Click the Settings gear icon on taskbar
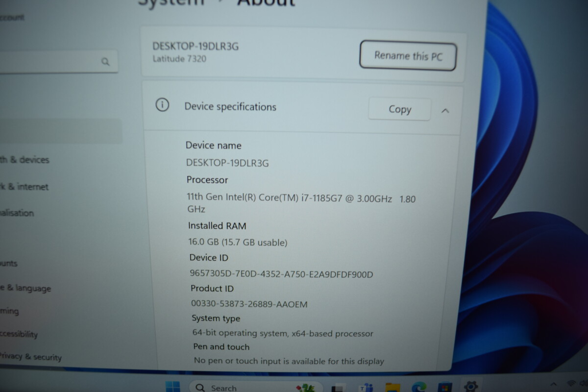This screenshot has width=588, height=392. click(471, 387)
